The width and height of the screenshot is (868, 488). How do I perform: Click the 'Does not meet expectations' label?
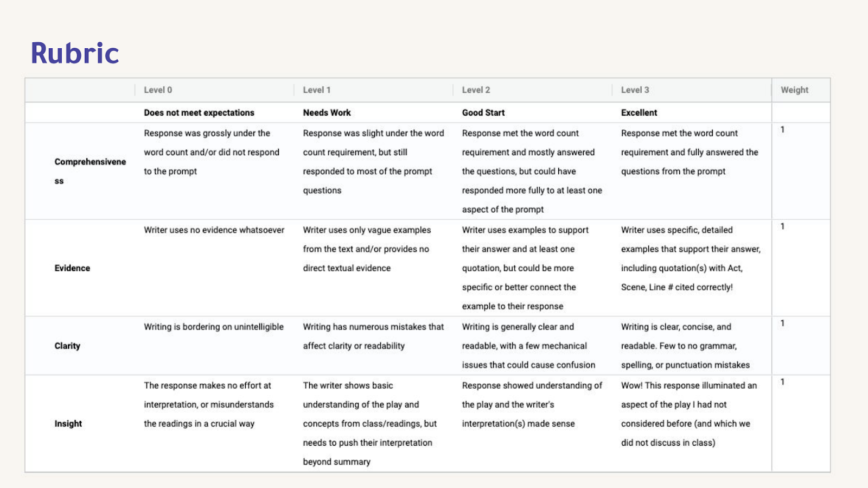click(199, 113)
